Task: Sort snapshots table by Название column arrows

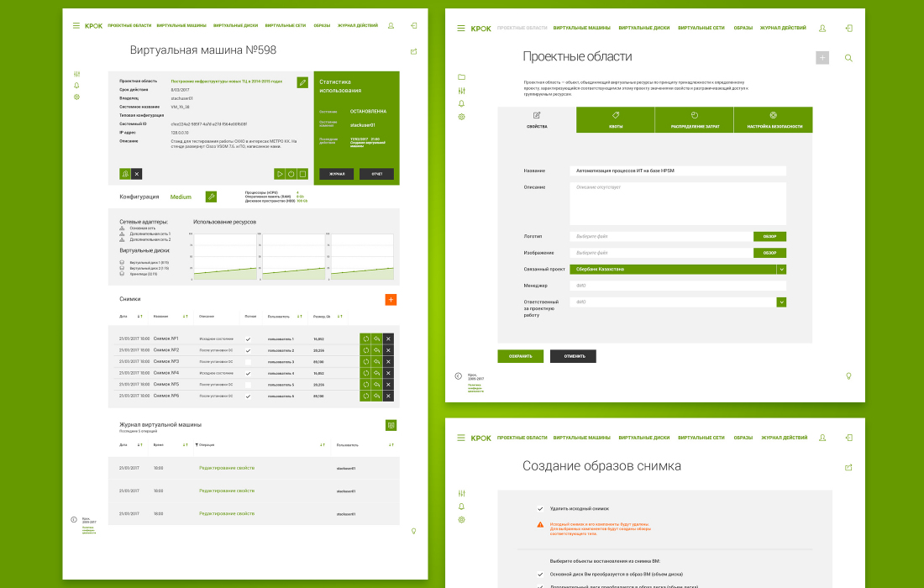Action: [x=185, y=317]
